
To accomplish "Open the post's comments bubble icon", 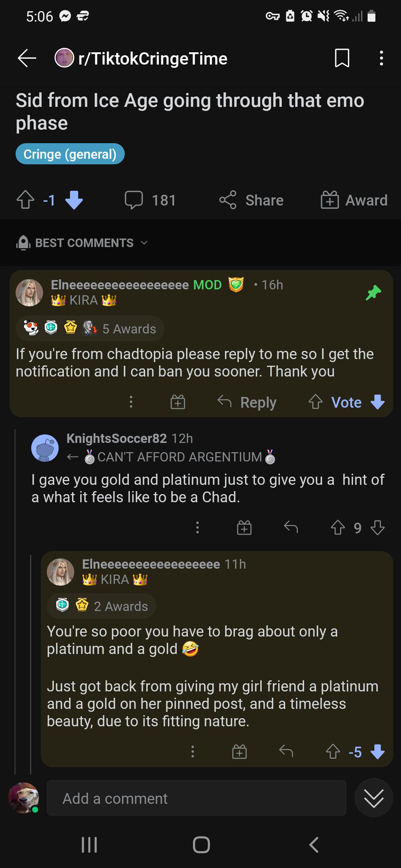I will tap(134, 200).
